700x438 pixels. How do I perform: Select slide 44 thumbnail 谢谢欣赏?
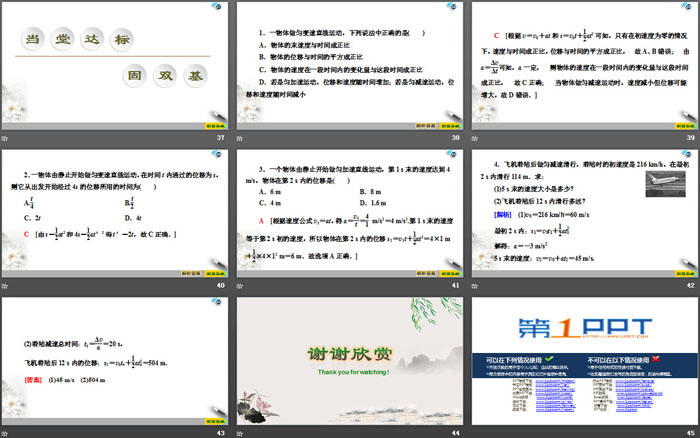click(x=350, y=361)
